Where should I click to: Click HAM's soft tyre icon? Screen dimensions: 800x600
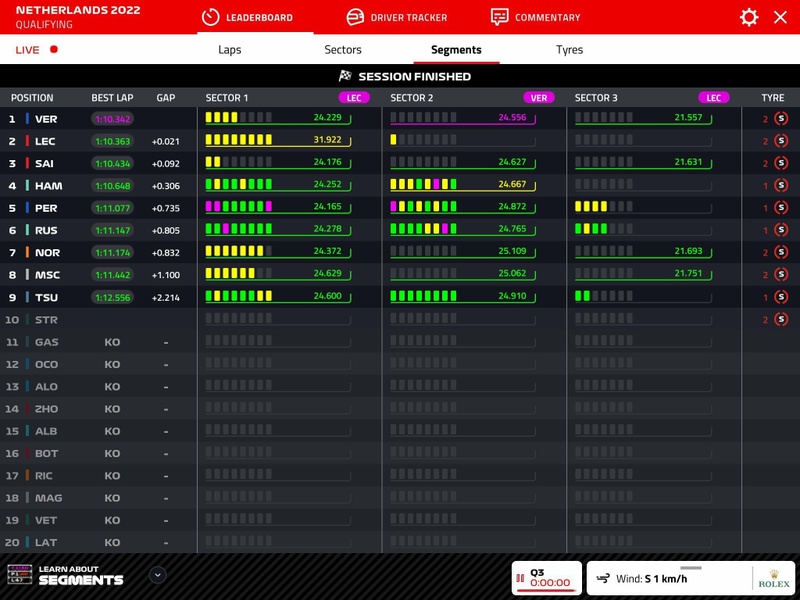(x=781, y=185)
